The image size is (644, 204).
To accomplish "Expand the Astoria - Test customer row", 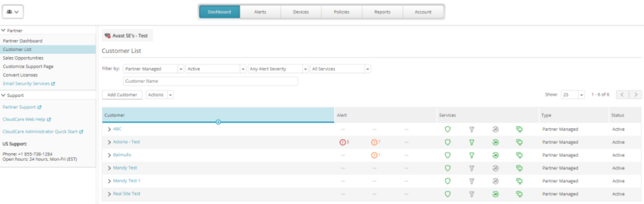I will click(x=109, y=142).
